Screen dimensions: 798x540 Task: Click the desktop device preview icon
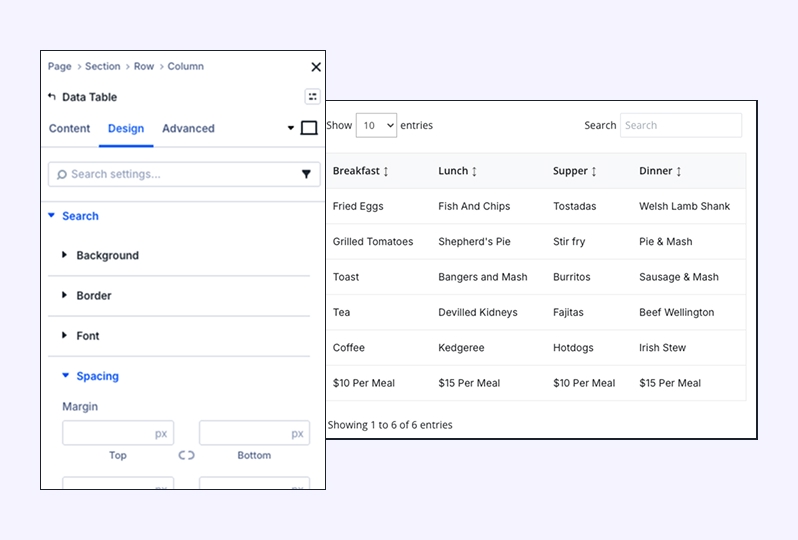309,128
